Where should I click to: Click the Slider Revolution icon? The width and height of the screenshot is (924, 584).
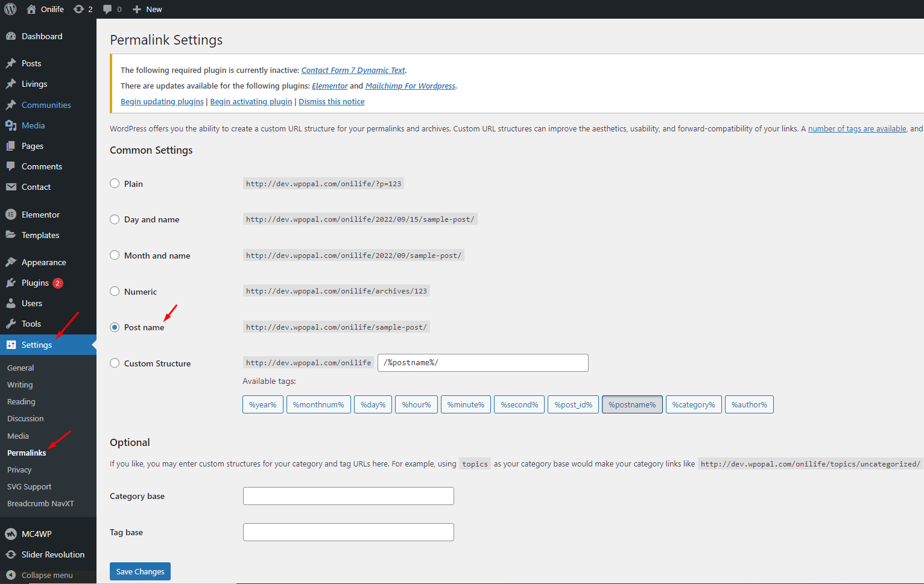click(11, 554)
